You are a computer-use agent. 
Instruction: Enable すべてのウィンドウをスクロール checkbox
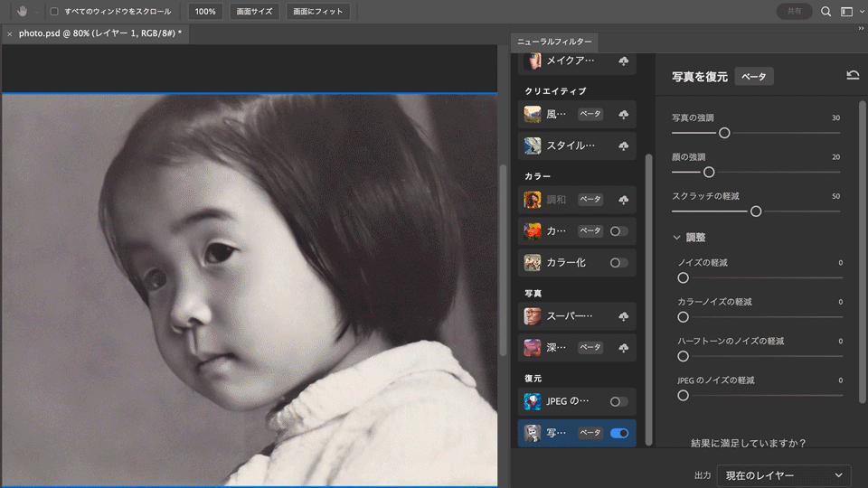pos(54,11)
